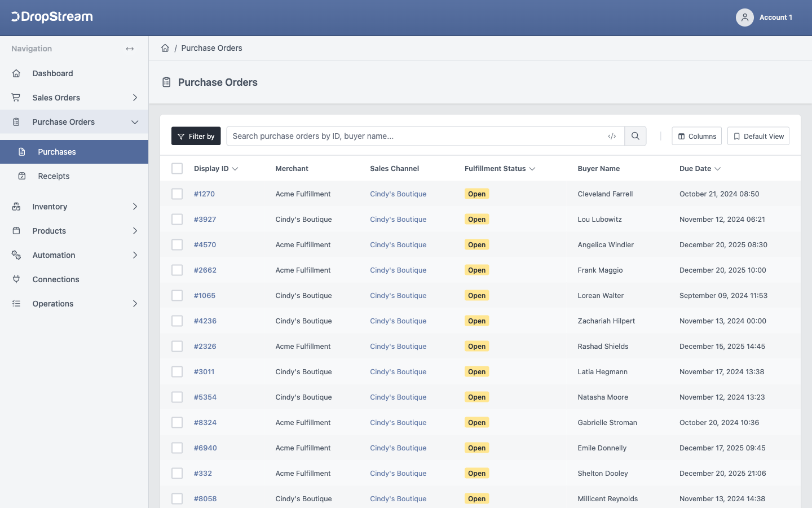This screenshot has width=812, height=508.
Task: Select Purchases submenu item
Action: point(74,152)
